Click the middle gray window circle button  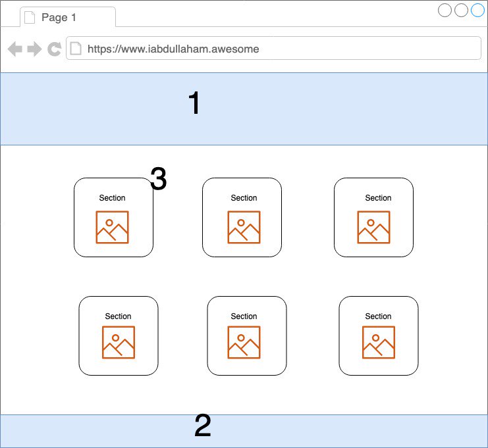pos(461,11)
